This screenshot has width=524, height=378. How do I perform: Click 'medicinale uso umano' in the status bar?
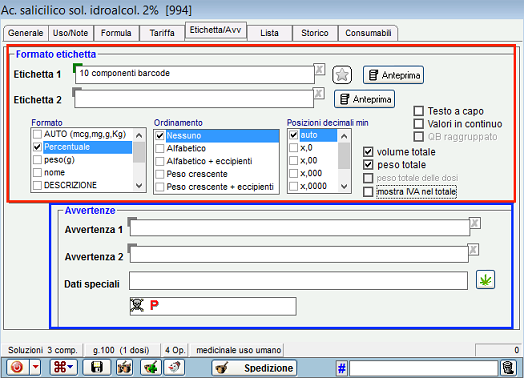(x=238, y=350)
